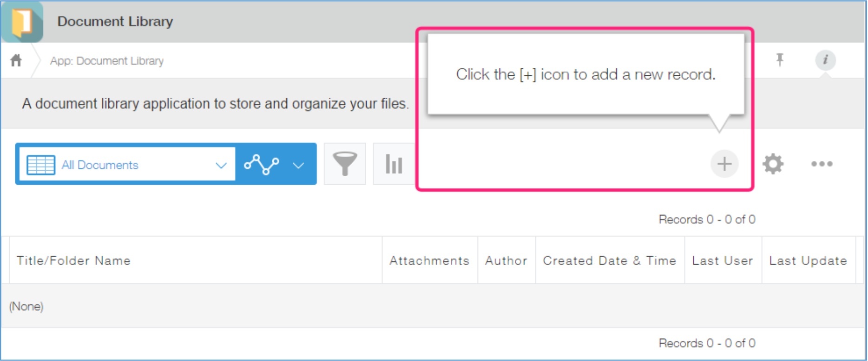
Task: Click the graph view icon
Action: coord(262,164)
